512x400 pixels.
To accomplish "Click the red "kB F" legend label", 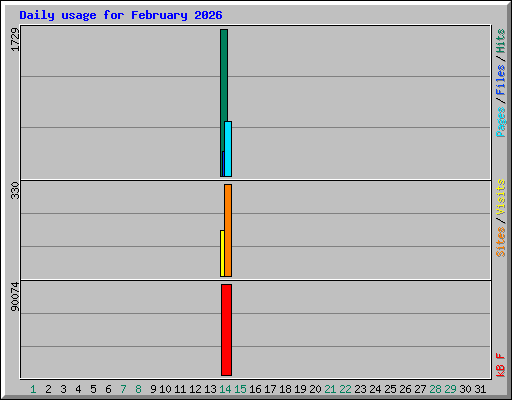I will [x=500, y=365].
